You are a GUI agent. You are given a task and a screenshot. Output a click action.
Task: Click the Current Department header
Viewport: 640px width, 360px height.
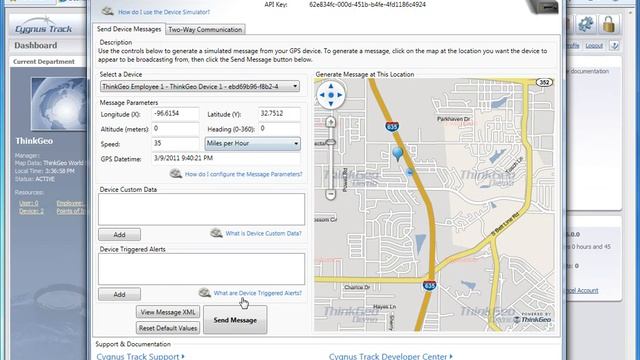(x=44, y=62)
